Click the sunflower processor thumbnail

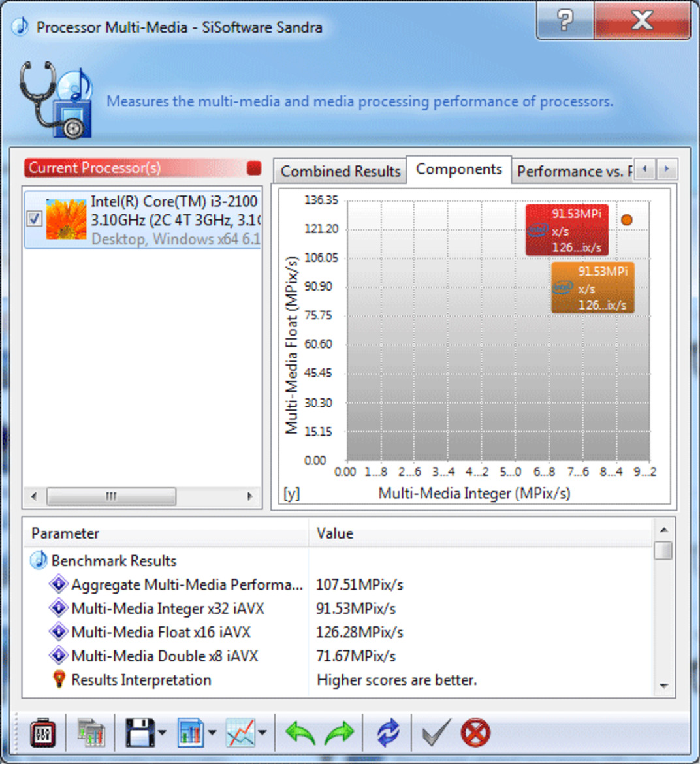[x=66, y=219]
